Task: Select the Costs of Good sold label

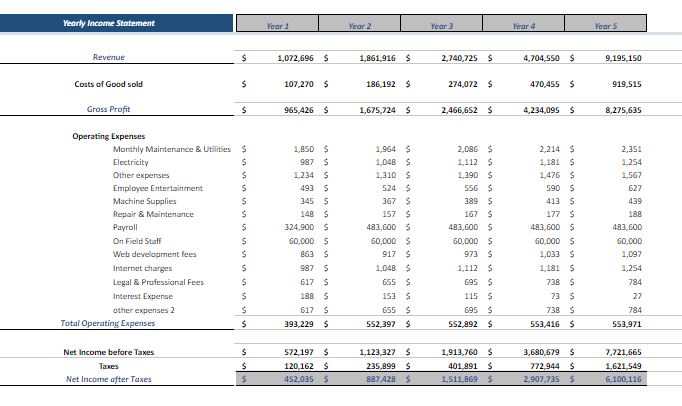Action: [108, 84]
